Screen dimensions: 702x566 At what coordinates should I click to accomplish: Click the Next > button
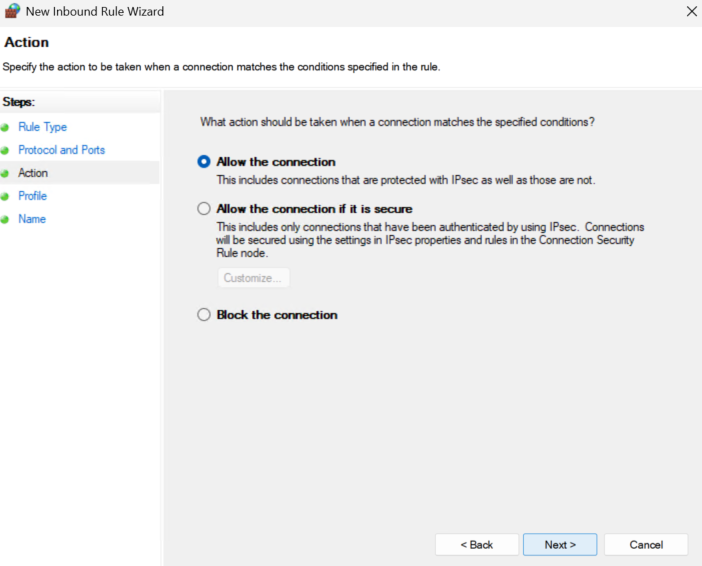click(560, 545)
